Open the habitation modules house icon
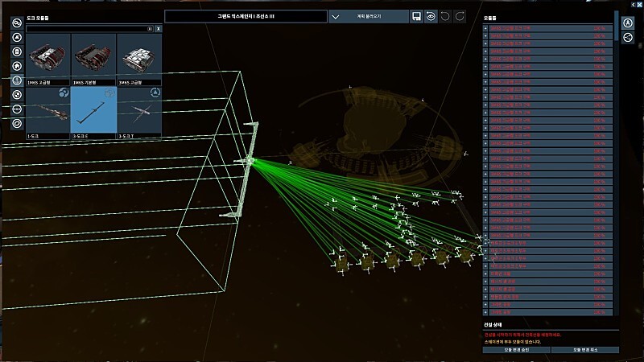This screenshot has height=362, width=644. 17,66
